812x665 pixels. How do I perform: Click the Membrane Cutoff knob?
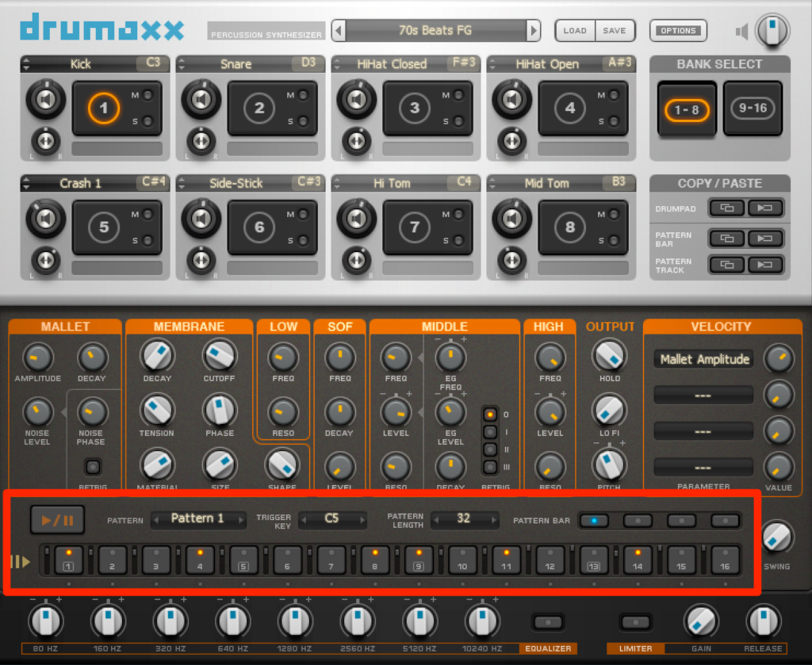[220, 356]
